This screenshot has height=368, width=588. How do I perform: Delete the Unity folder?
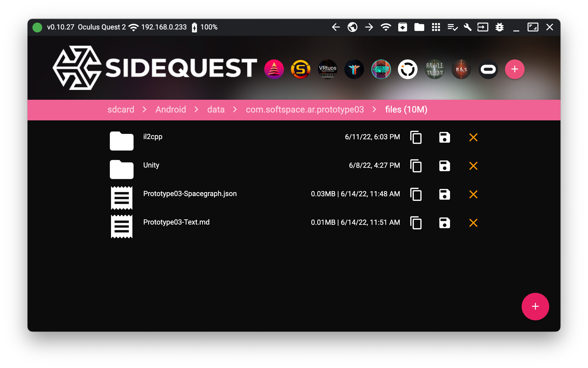coord(473,166)
